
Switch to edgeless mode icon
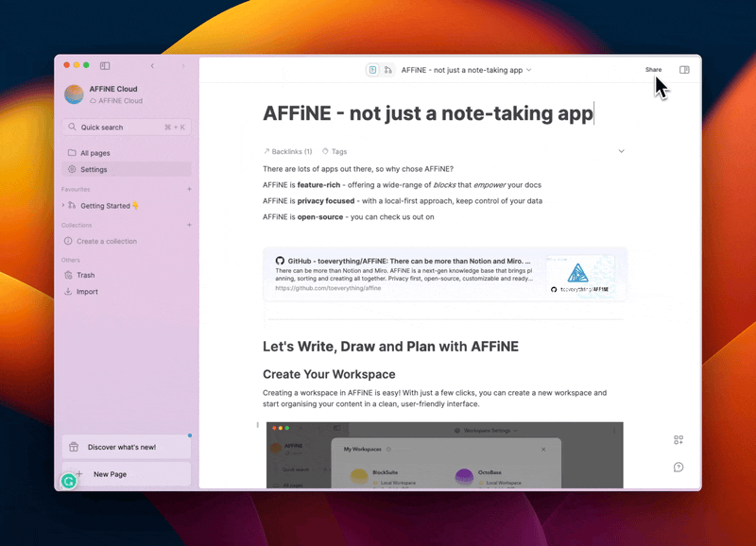tap(387, 70)
